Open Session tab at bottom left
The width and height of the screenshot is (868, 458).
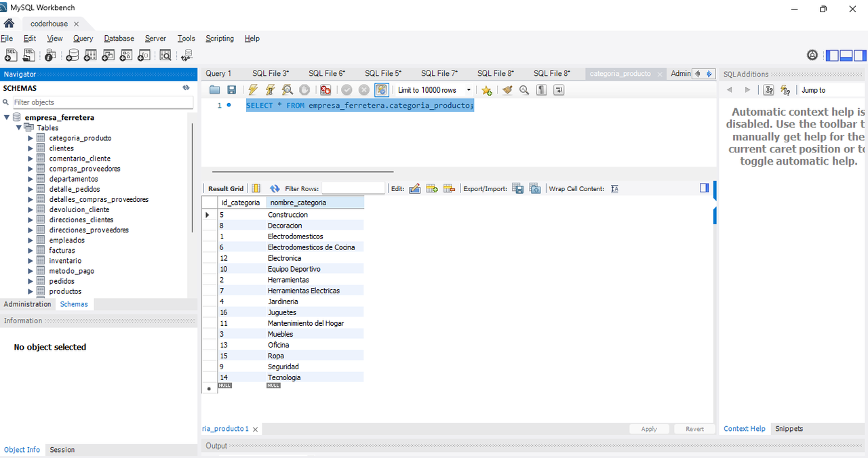[x=62, y=450]
